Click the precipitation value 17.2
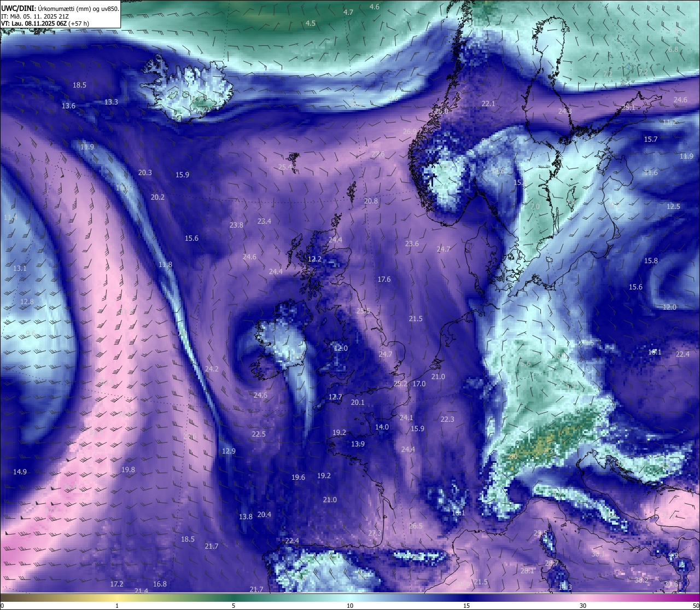This screenshot has width=700, height=610. 116,584
